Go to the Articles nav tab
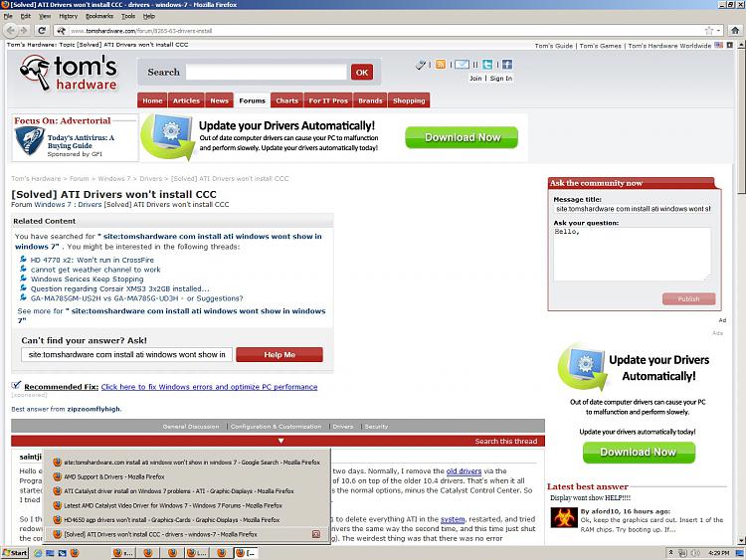Viewport: 746px width, 560px height. click(186, 100)
